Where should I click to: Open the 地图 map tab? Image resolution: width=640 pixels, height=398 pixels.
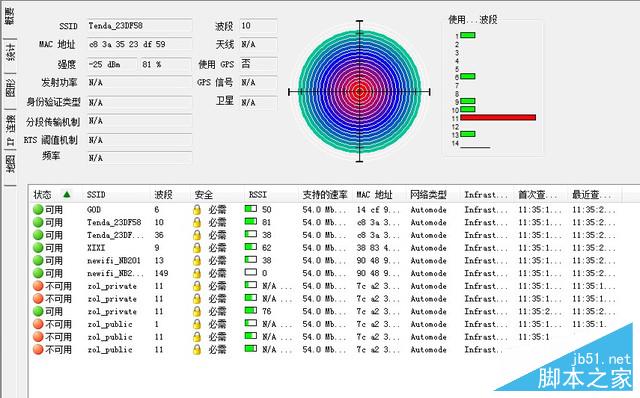click(10, 163)
